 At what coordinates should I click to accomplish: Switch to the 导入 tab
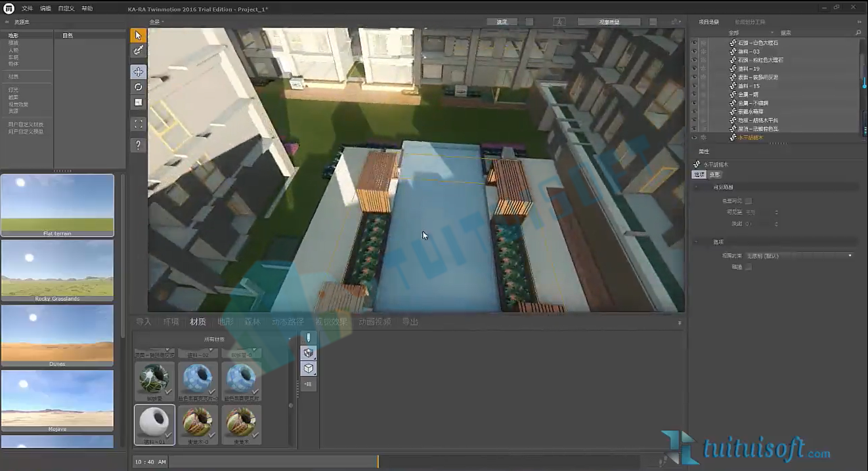coord(143,321)
